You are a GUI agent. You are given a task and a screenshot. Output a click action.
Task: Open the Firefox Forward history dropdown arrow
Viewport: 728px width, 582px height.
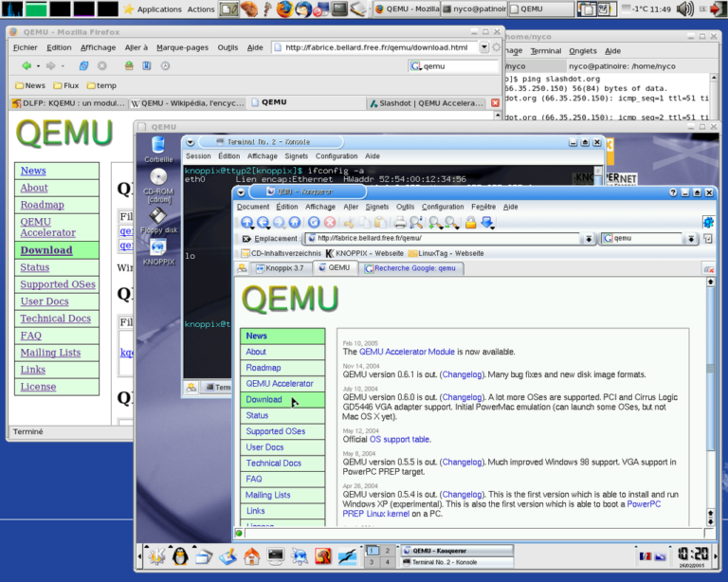point(63,66)
